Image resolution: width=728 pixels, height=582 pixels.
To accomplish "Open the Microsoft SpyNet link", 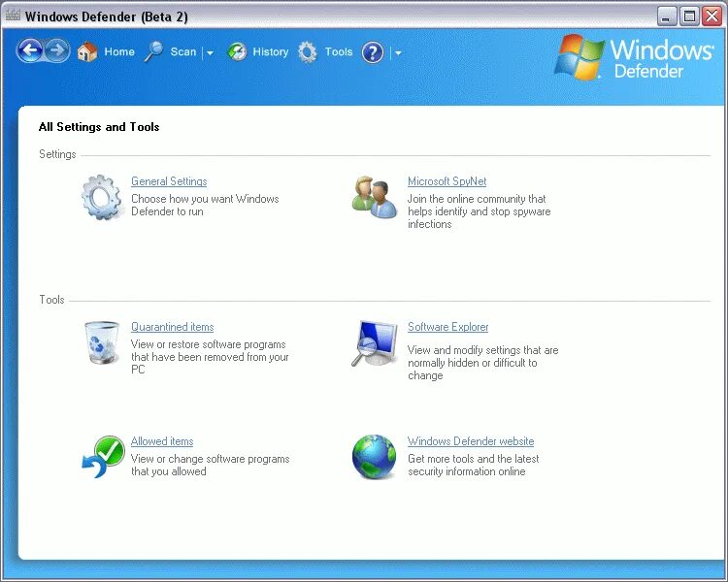I will (x=447, y=181).
